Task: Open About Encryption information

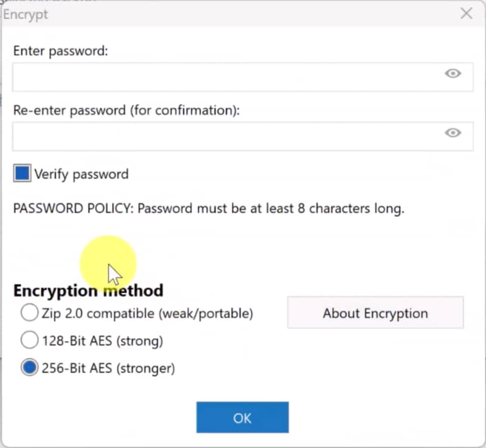Action: pyautogui.click(x=375, y=314)
